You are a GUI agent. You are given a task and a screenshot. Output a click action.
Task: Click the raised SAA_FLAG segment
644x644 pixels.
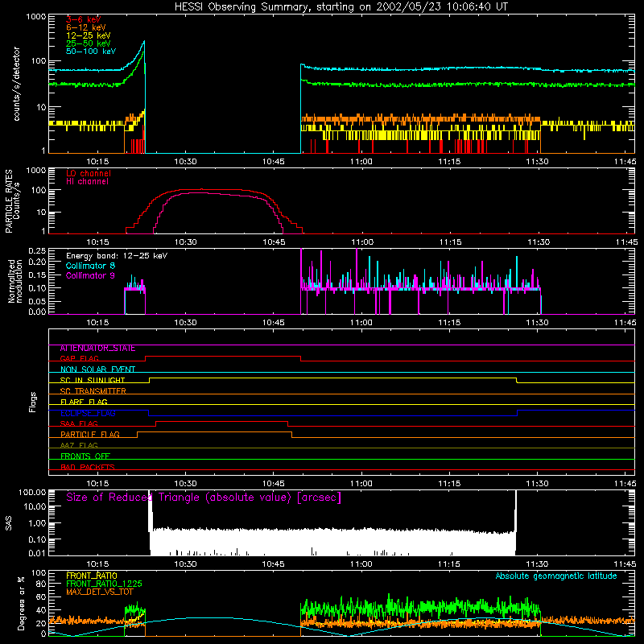(222, 421)
